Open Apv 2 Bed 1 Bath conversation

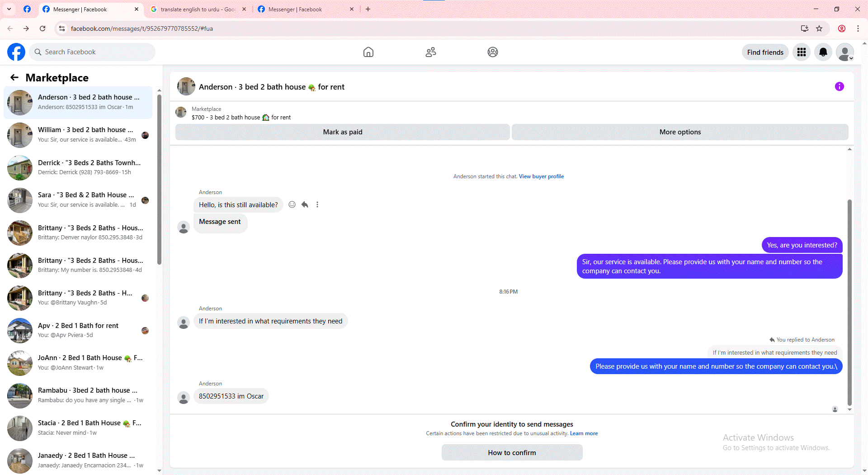click(x=78, y=330)
